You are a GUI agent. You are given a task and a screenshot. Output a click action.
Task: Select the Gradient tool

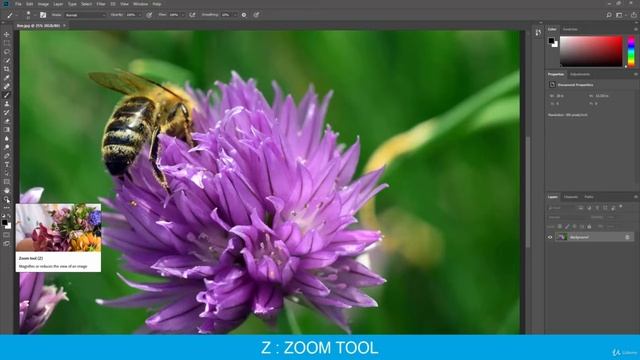[x=7, y=130]
